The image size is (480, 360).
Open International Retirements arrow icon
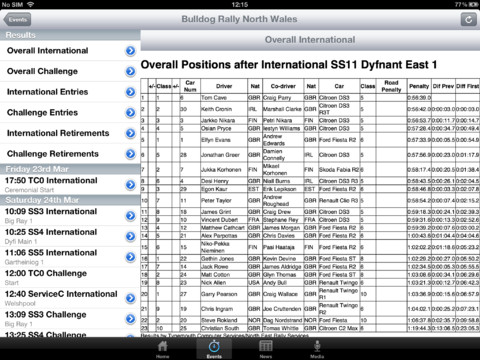pyautogui.click(x=131, y=133)
